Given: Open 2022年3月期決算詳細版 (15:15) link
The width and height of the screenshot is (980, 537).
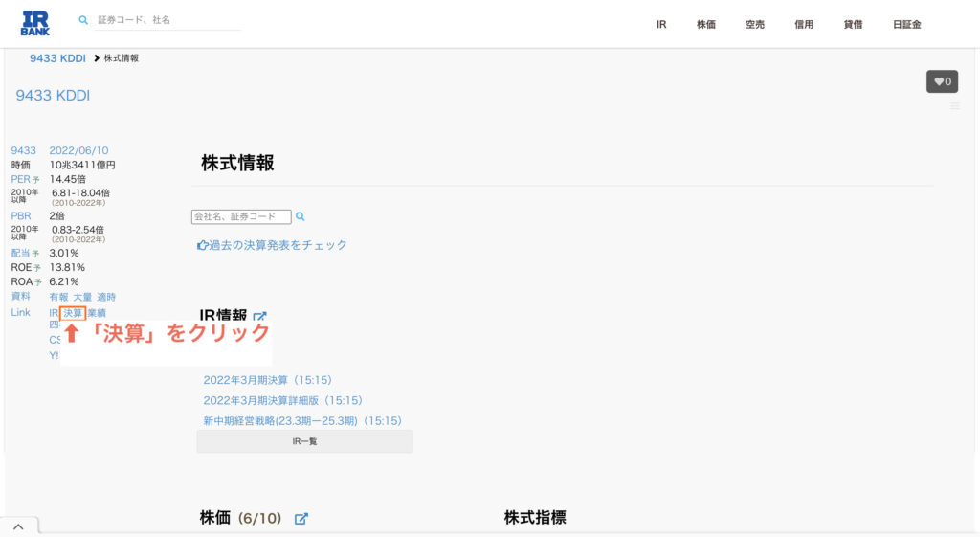Looking at the screenshot, I should tap(282, 400).
